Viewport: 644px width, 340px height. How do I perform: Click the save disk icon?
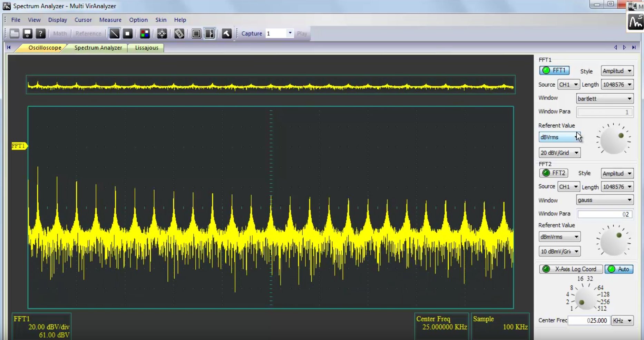click(x=28, y=33)
